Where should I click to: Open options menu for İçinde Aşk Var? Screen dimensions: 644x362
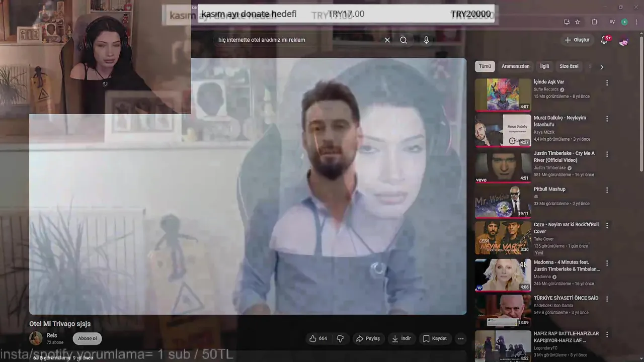coord(607,83)
